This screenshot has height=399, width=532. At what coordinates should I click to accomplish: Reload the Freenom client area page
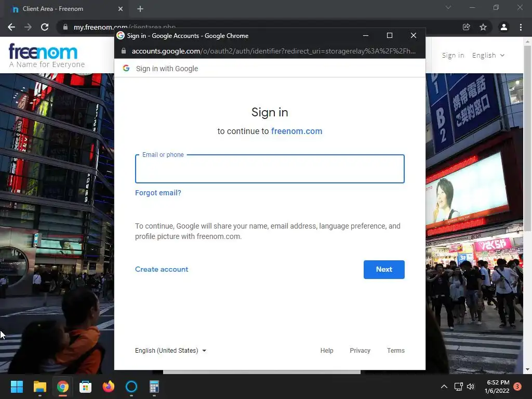tap(45, 27)
